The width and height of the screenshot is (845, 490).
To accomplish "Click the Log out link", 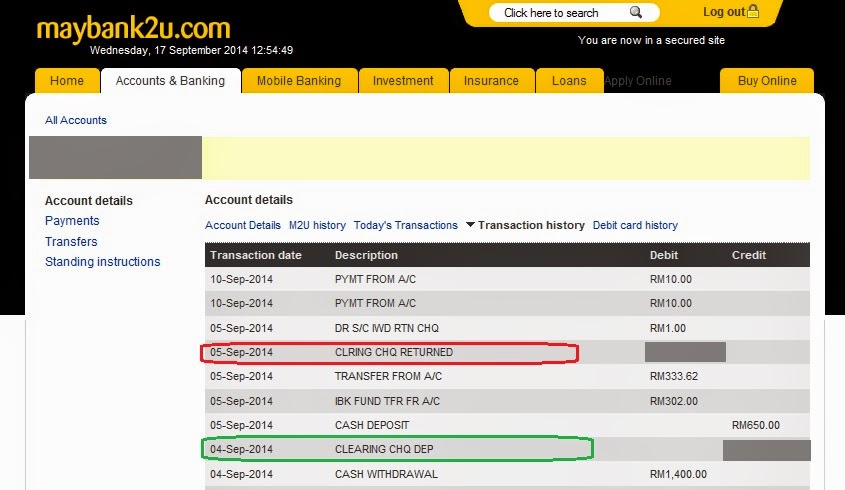I will [x=724, y=12].
